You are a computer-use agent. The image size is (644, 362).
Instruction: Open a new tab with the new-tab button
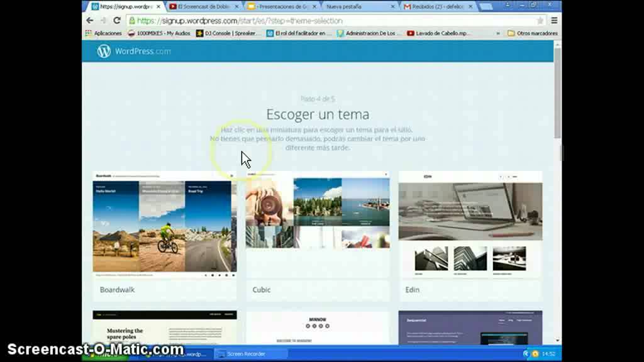pyautogui.click(x=486, y=6)
